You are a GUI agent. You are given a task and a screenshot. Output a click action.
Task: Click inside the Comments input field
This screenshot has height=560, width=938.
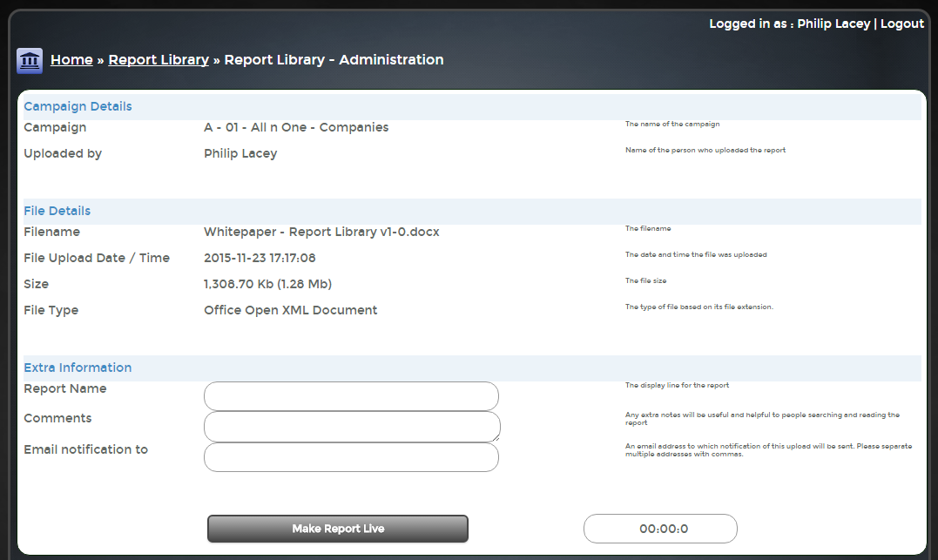click(351, 427)
